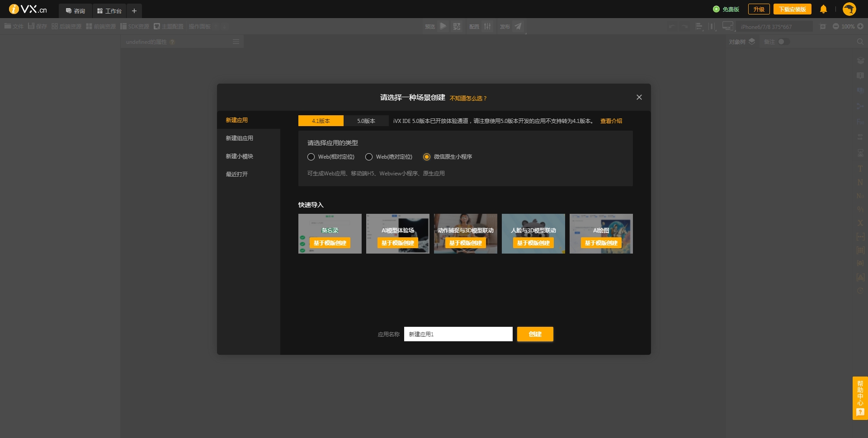Click the X-shaped component icon
The width and height of the screenshot is (868, 438).
[860, 223]
